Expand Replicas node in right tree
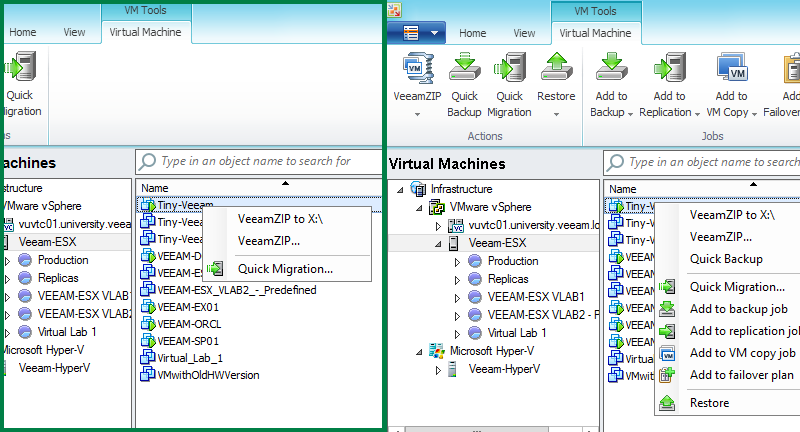 [x=457, y=280]
